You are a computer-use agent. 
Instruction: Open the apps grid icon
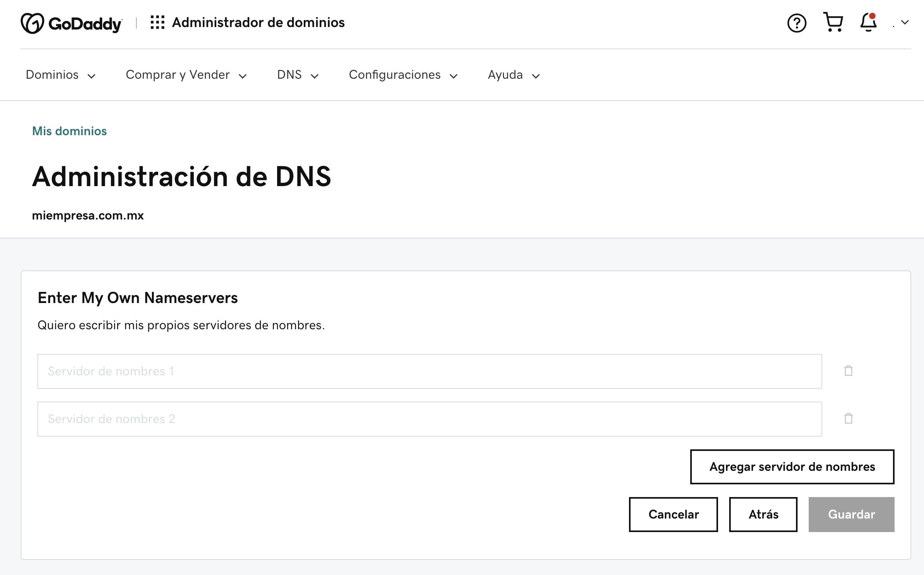tap(157, 23)
